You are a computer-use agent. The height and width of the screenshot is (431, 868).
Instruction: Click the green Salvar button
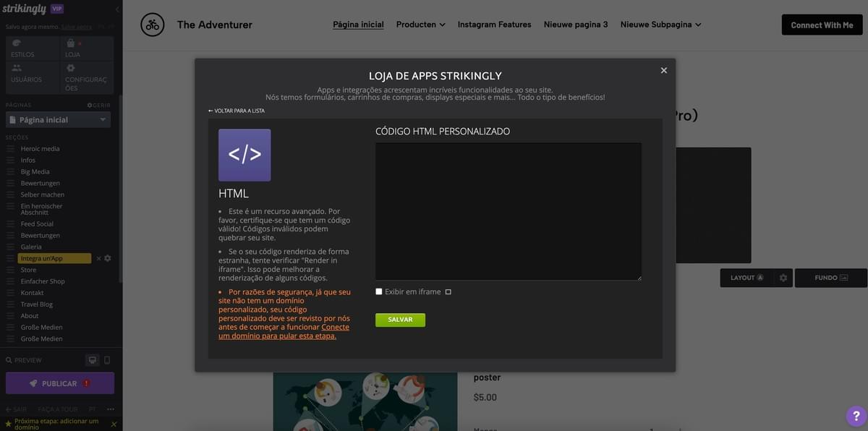point(400,320)
